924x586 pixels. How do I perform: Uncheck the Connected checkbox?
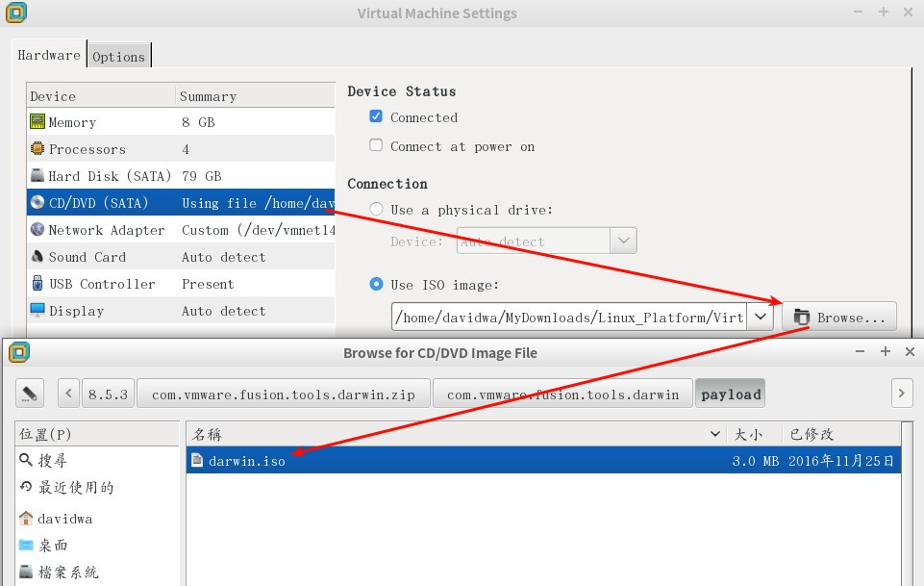pos(375,116)
